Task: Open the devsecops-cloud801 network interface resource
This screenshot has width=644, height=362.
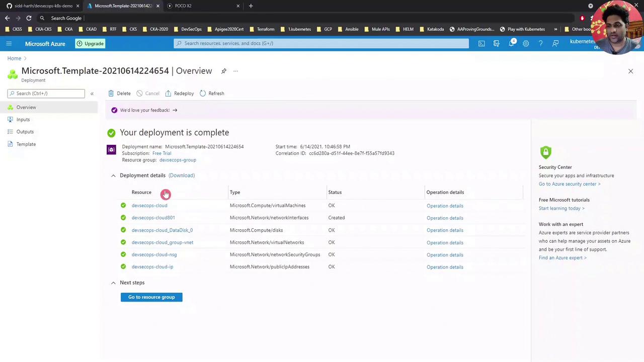Action: [x=153, y=218]
